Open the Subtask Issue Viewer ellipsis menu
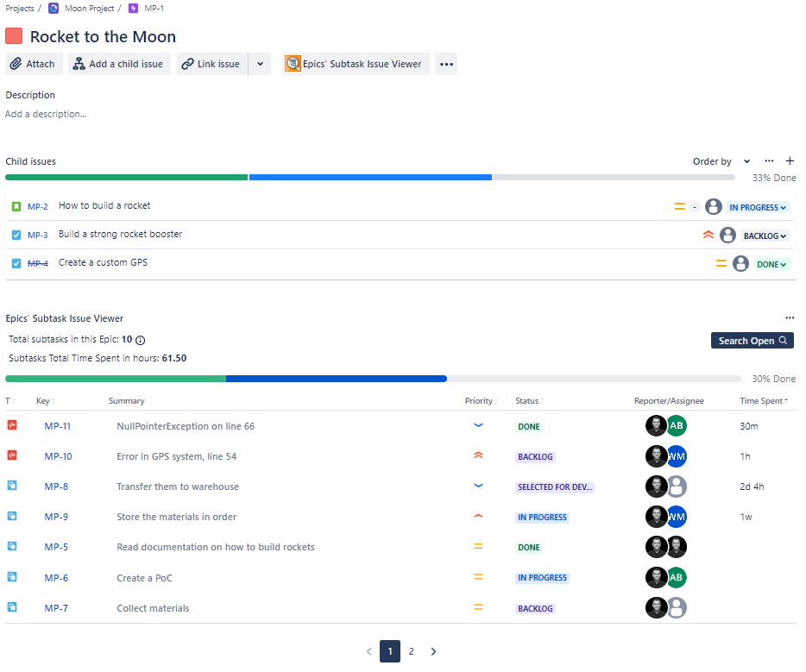 pos(790,317)
